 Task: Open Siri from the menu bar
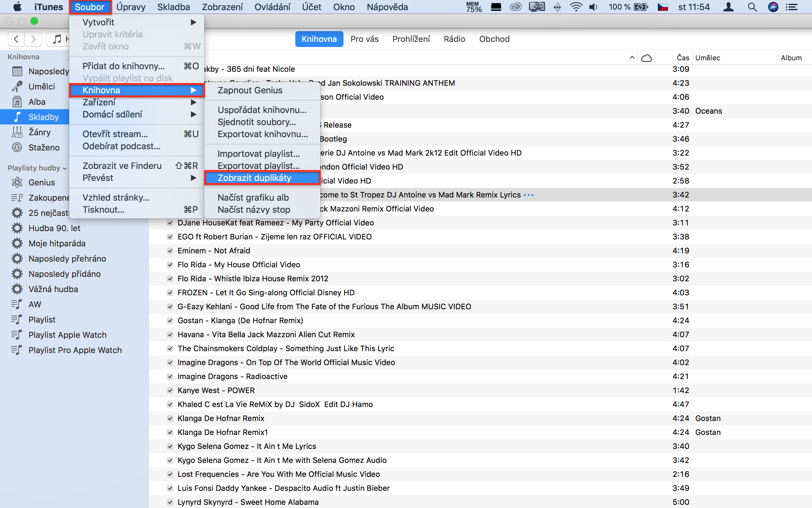773,7
